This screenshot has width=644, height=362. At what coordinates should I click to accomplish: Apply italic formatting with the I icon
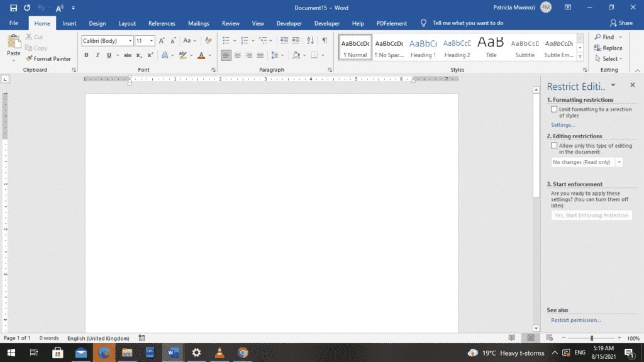pos(97,55)
